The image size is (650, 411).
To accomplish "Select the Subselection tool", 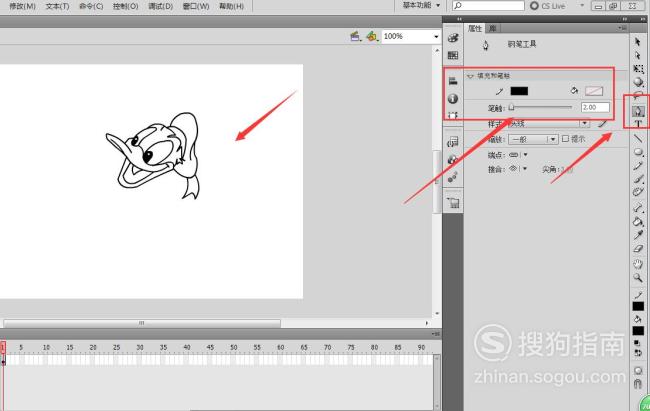I will pyautogui.click(x=638, y=55).
